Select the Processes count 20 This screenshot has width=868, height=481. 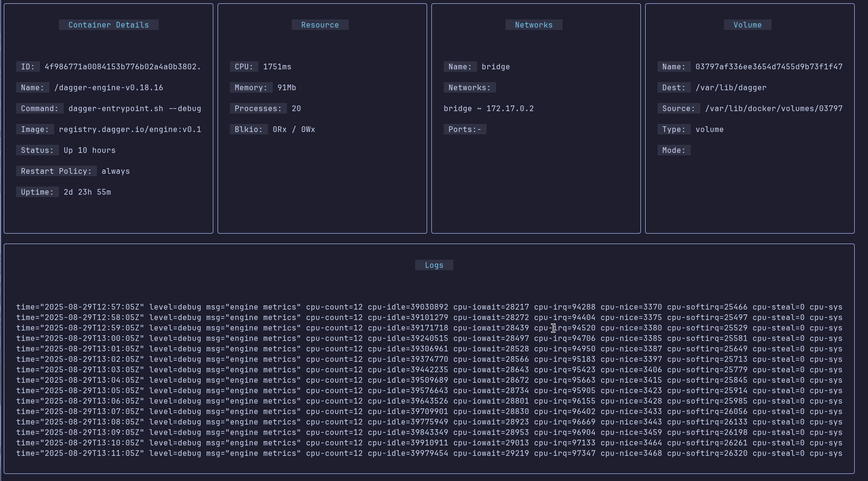pyautogui.click(x=296, y=108)
